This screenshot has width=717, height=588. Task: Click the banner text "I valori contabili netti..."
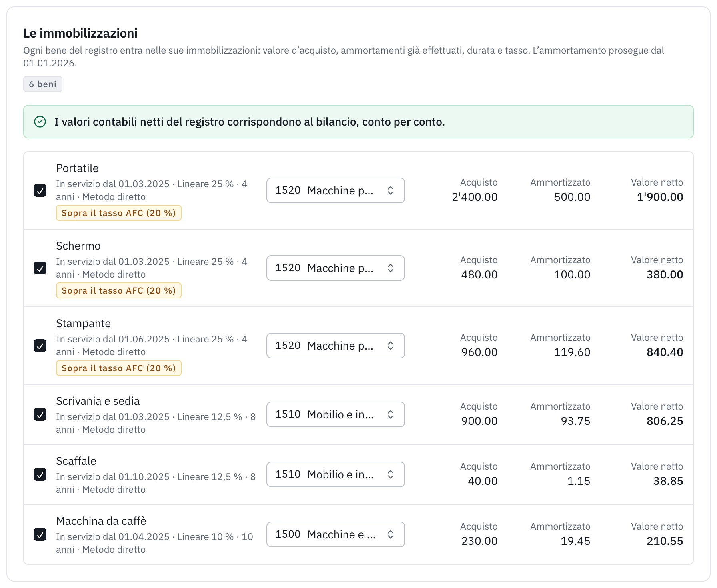click(250, 122)
